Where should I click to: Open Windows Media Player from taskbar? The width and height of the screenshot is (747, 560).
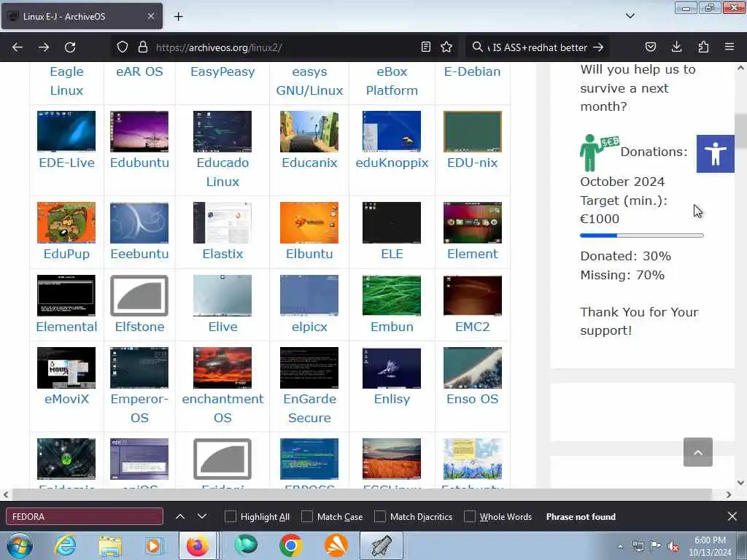[x=153, y=545]
